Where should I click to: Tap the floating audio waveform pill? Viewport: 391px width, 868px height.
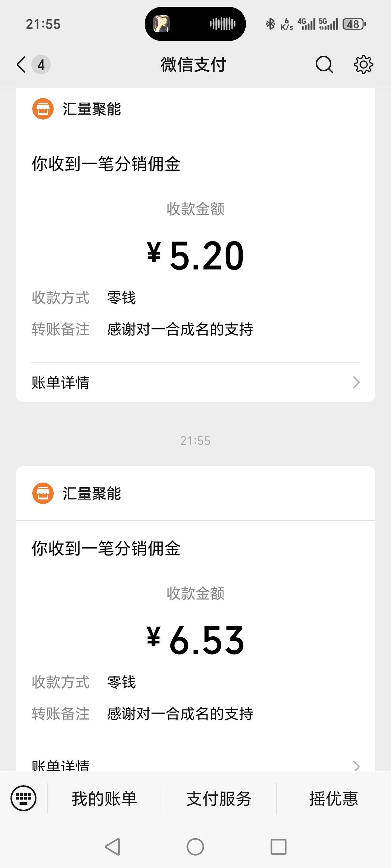(195, 24)
